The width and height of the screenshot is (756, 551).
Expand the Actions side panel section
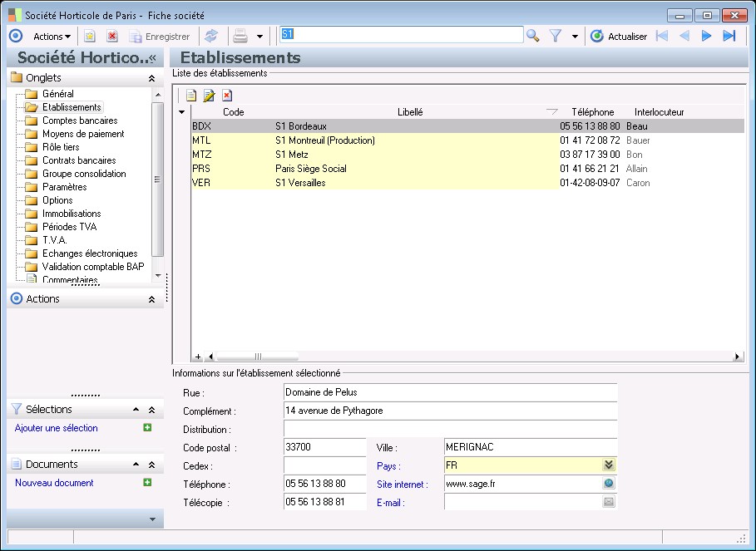pos(151,299)
